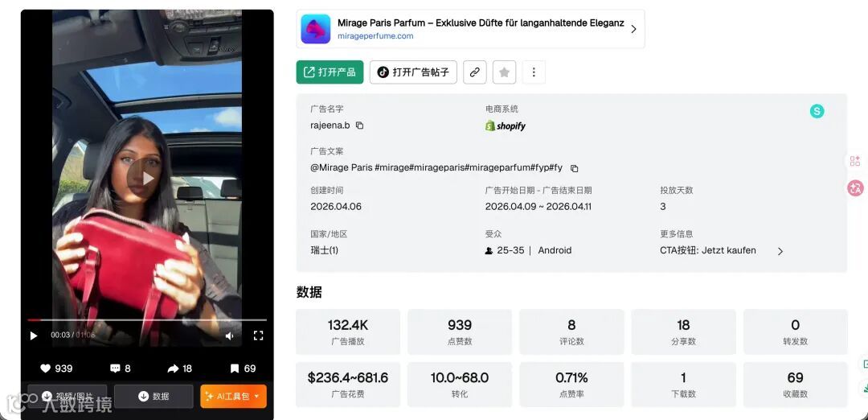The width and height of the screenshot is (868, 420).
Task: Click the ad caption @Mirage Paris hashtags text
Action: click(436, 167)
